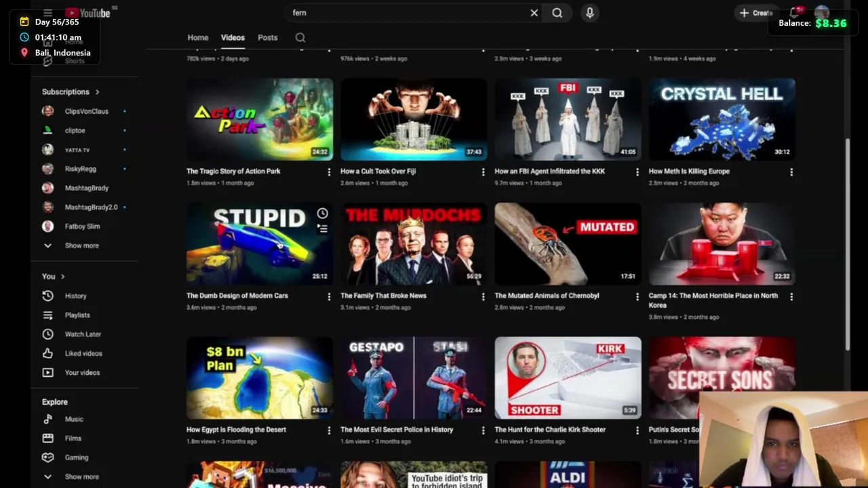Open options for How Meth Is Killing Europe

pyautogui.click(x=791, y=172)
